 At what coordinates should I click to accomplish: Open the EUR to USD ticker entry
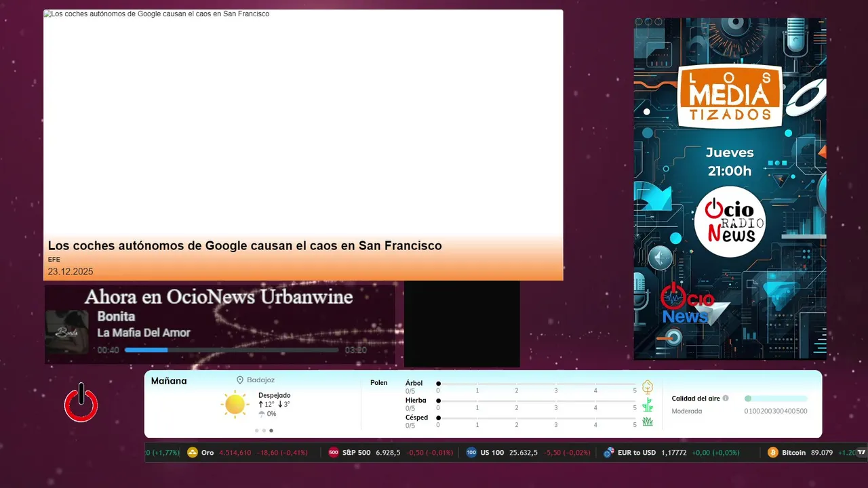671,453
